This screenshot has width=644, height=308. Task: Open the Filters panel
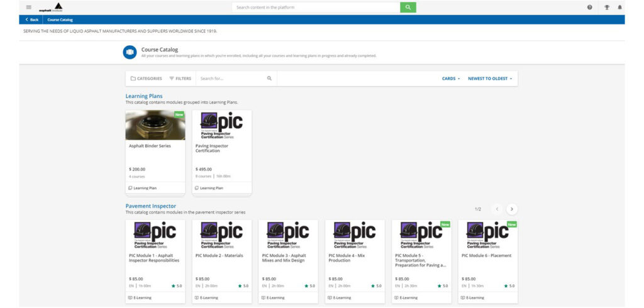click(180, 79)
